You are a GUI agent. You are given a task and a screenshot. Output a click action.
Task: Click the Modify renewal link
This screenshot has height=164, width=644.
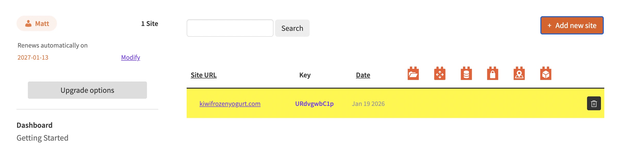(130, 57)
